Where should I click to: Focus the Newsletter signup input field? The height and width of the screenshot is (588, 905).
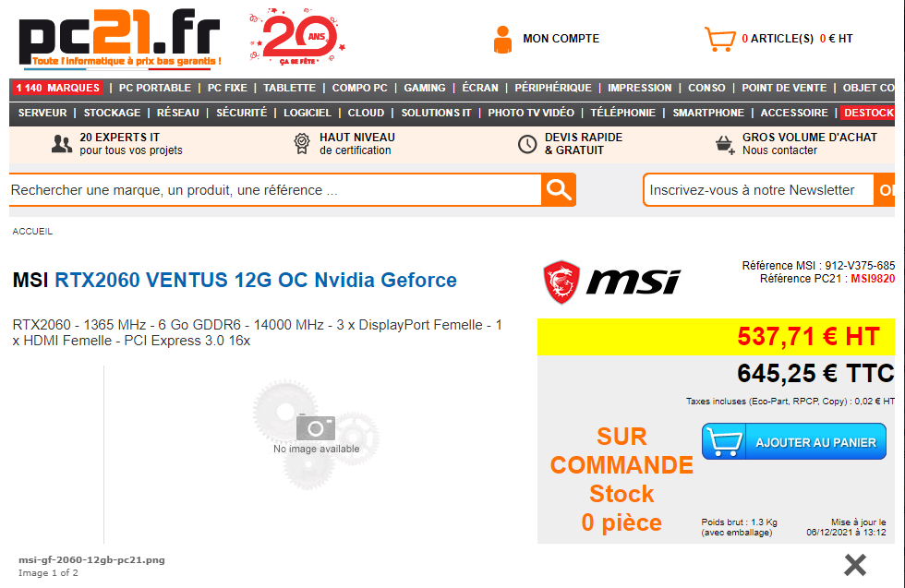(x=758, y=190)
